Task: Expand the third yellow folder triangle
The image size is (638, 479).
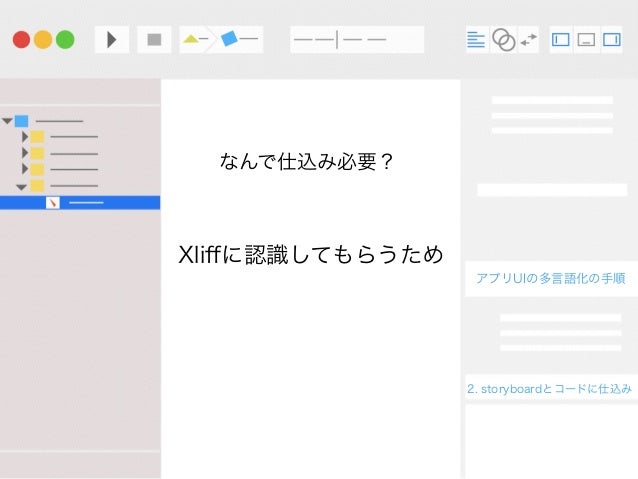Action: click(x=25, y=169)
